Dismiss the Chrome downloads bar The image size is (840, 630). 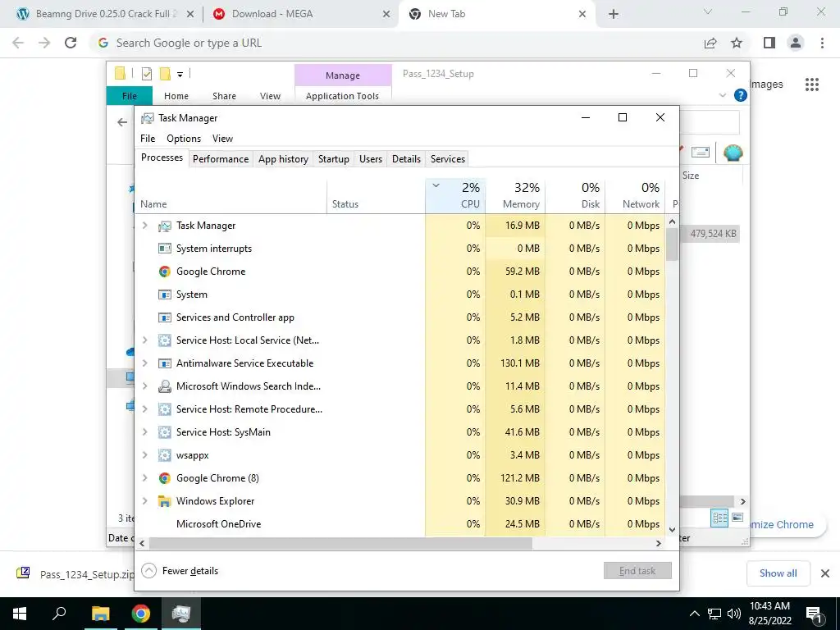coord(825,573)
